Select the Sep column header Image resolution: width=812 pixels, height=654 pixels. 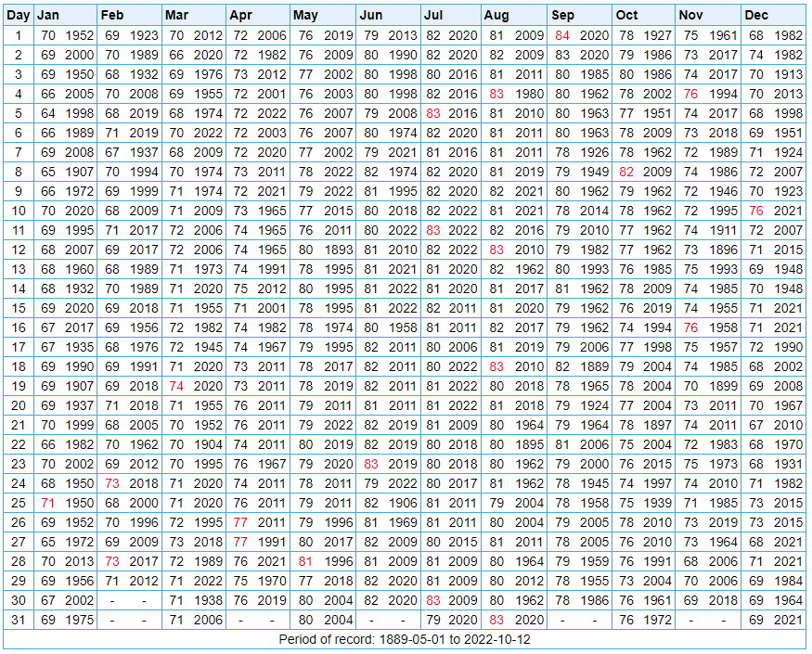[x=562, y=15]
